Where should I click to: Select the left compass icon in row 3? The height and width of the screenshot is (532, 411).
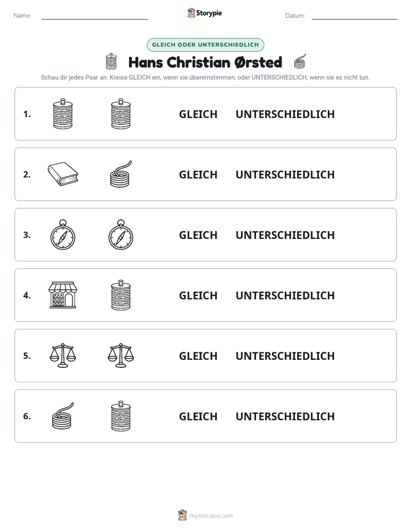tap(63, 235)
